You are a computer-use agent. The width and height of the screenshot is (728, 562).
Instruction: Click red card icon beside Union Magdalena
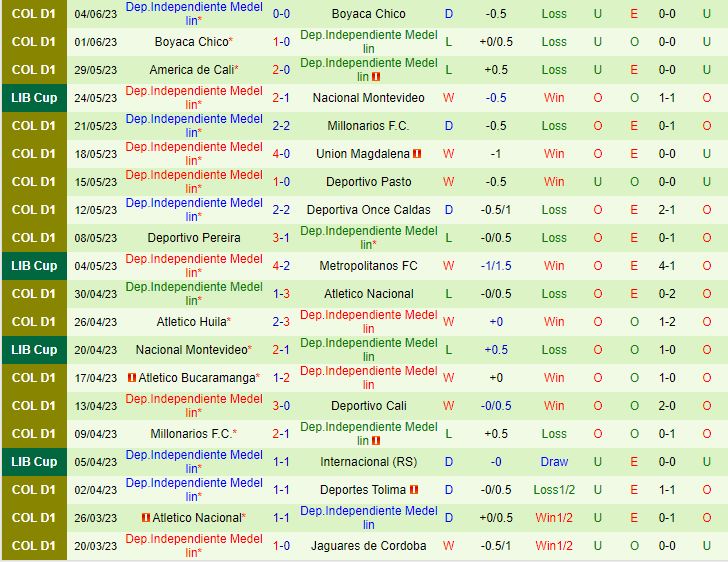click(x=417, y=154)
